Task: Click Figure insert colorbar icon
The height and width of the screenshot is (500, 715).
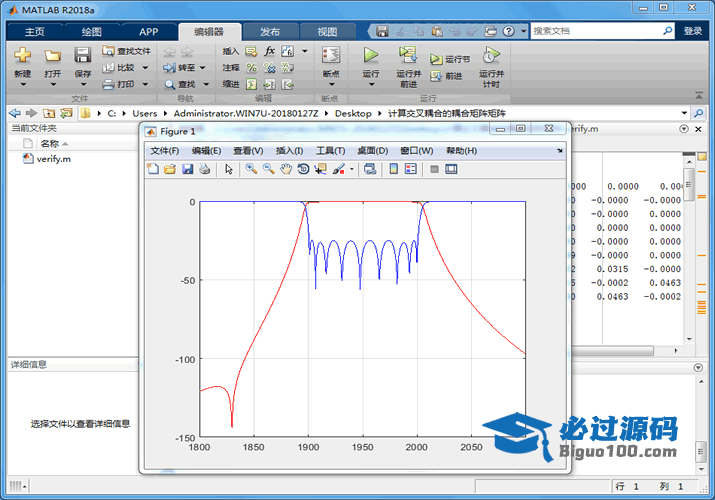Action: point(394,169)
